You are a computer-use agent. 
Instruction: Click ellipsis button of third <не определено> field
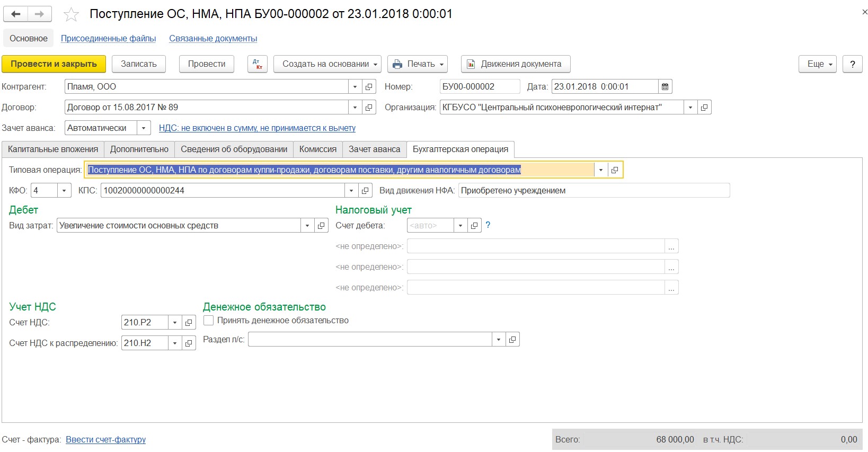coord(671,287)
